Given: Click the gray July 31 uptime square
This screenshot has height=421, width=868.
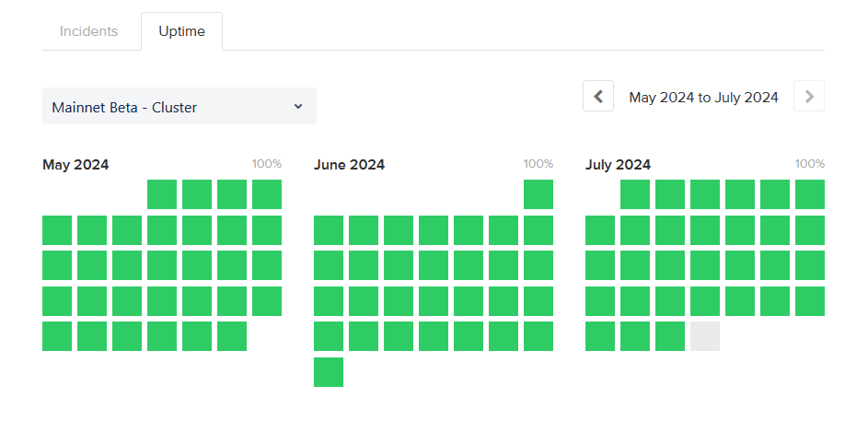Looking at the screenshot, I should pos(705,336).
